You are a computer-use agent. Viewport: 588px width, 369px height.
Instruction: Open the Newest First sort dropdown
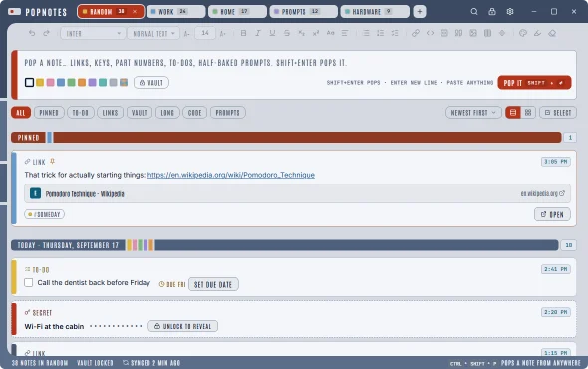[x=473, y=113]
